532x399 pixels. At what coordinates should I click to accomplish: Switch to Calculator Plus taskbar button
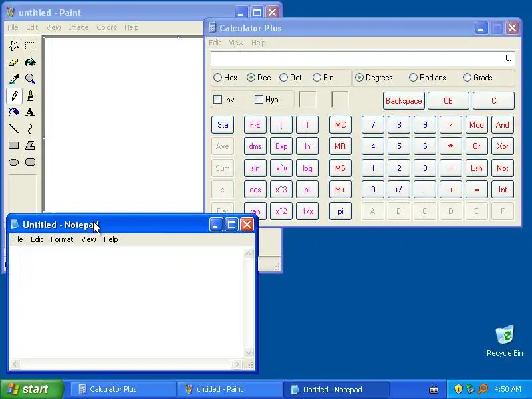pyautogui.click(x=122, y=389)
